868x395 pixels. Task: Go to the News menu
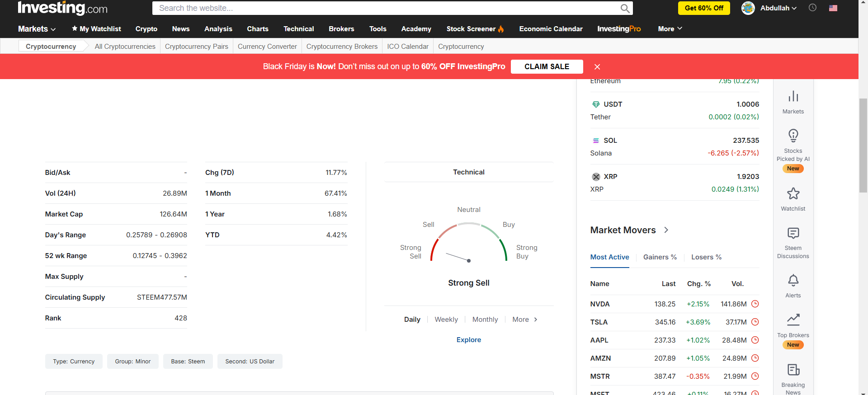point(181,29)
